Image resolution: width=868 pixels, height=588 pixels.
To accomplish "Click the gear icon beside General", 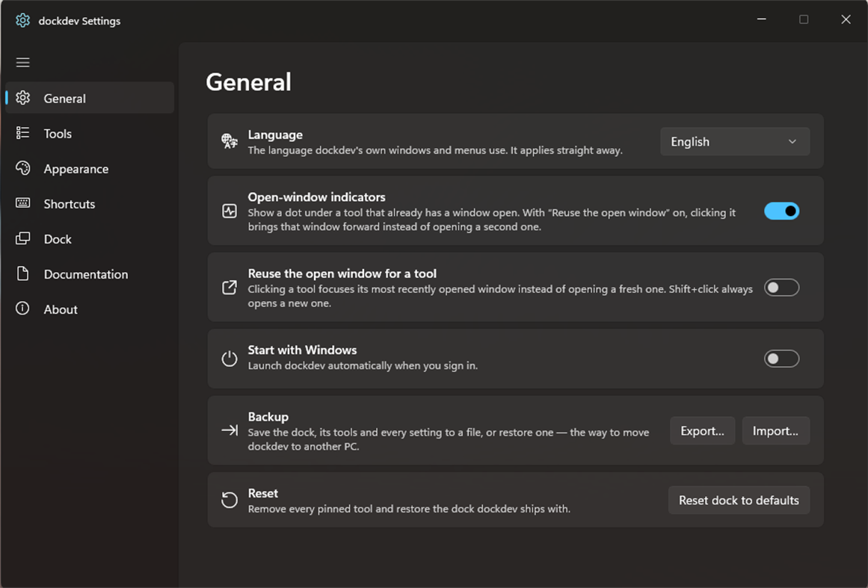I will 22,98.
